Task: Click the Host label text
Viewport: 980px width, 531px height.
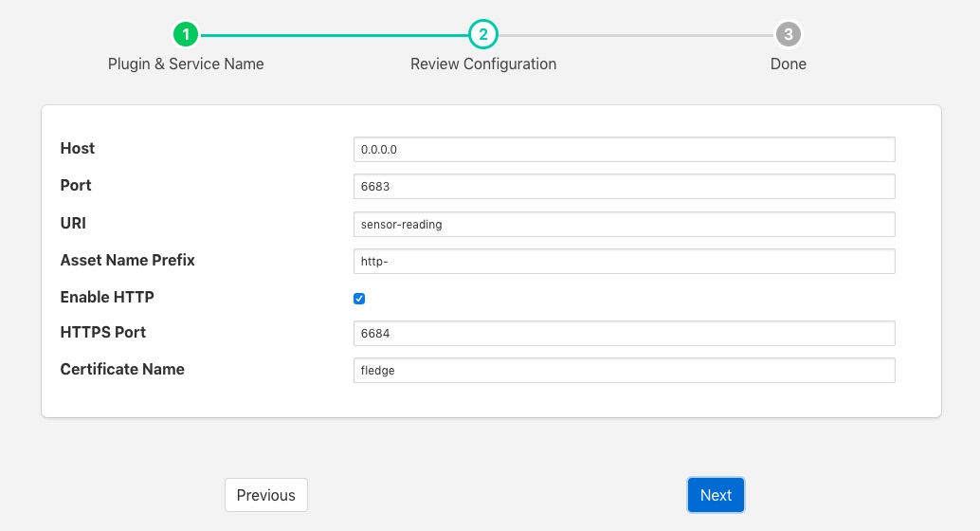Action: point(78,148)
